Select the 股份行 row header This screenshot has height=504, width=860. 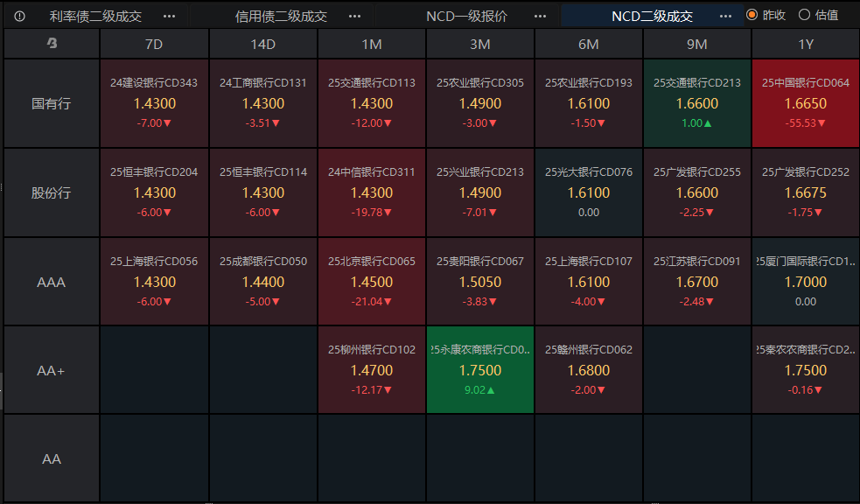click(x=52, y=192)
